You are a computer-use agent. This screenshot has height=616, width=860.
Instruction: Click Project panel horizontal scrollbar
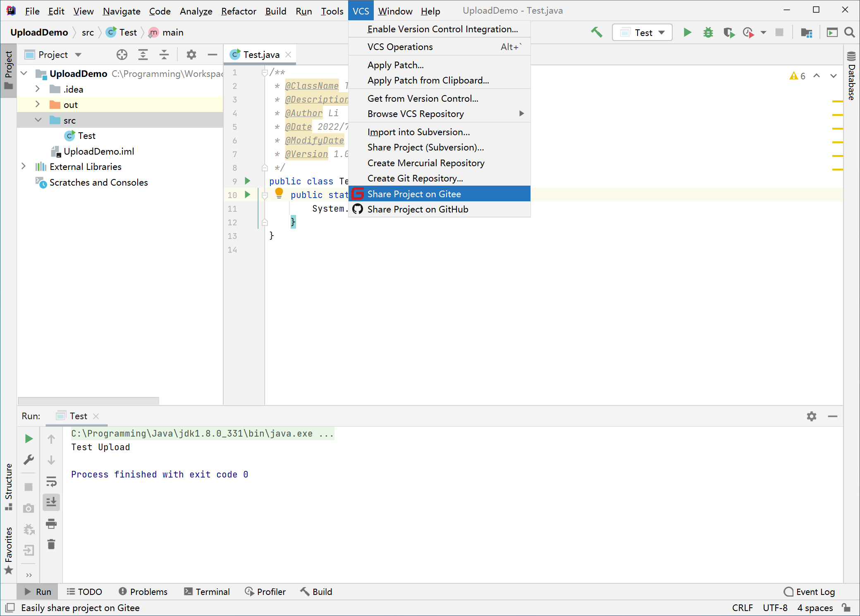click(88, 401)
